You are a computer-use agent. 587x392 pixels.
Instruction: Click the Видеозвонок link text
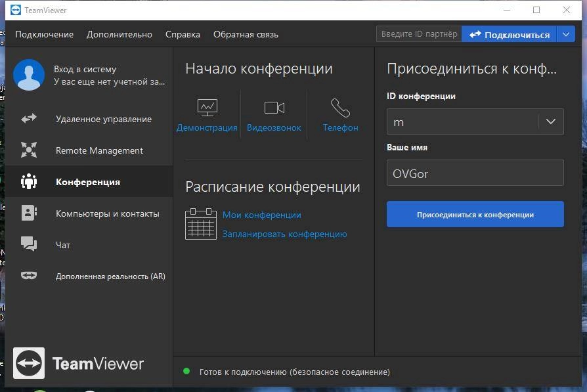click(x=274, y=127)
